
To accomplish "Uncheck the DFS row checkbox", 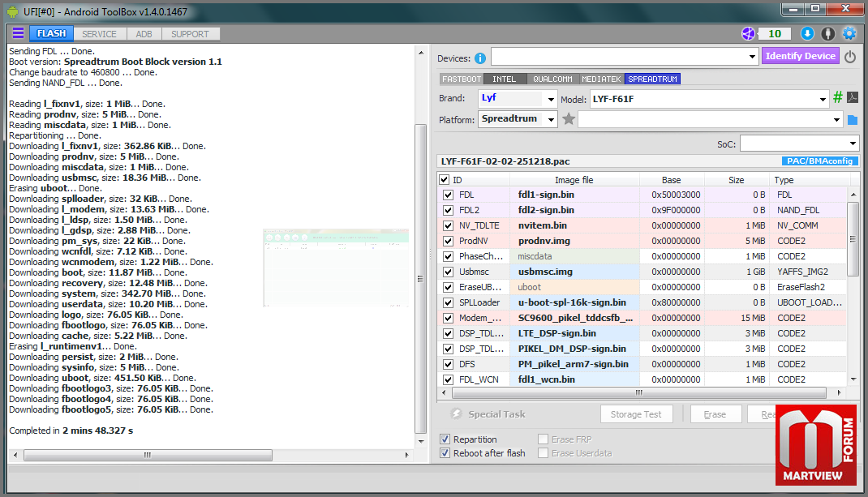I will pos(448,364).
